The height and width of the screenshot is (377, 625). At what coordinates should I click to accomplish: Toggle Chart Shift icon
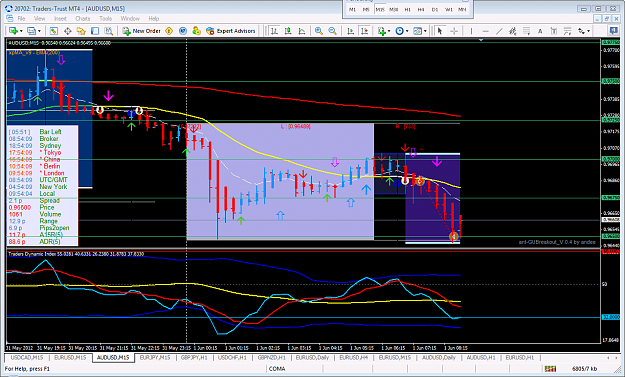click(x=364, y=31)
